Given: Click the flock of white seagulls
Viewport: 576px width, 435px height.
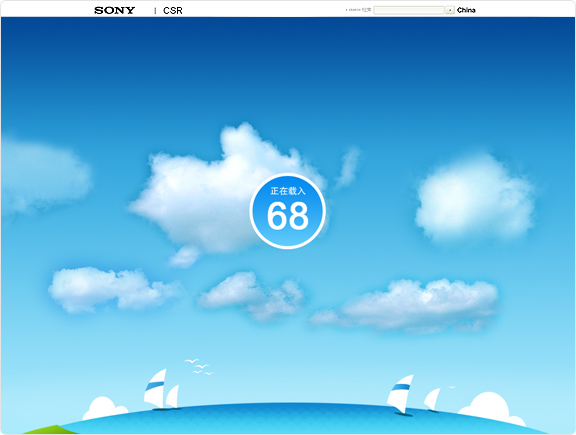Looking at the screenshot, I should pyautogui.click(x=199, y=367).
